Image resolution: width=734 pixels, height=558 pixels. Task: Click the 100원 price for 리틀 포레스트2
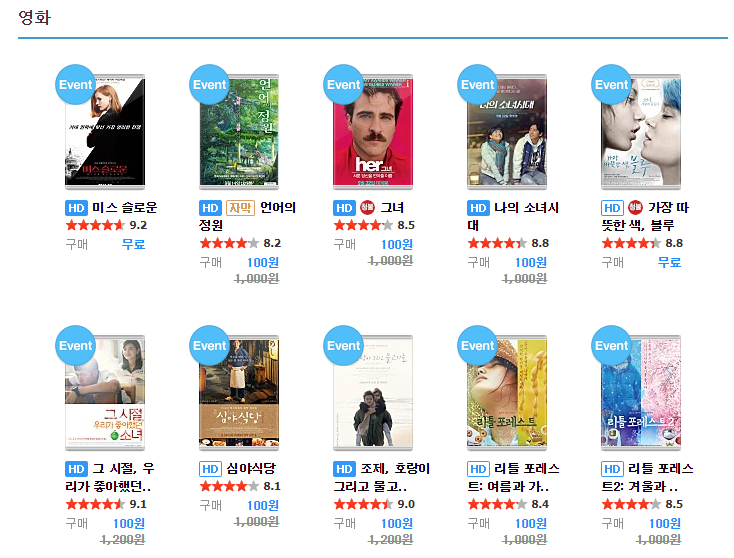click(665, 523)
